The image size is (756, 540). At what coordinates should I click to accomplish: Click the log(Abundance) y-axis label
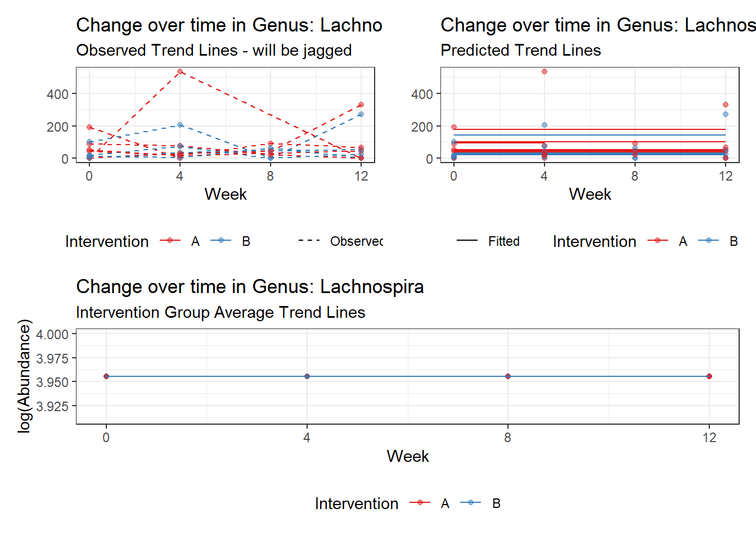[24, 376]
